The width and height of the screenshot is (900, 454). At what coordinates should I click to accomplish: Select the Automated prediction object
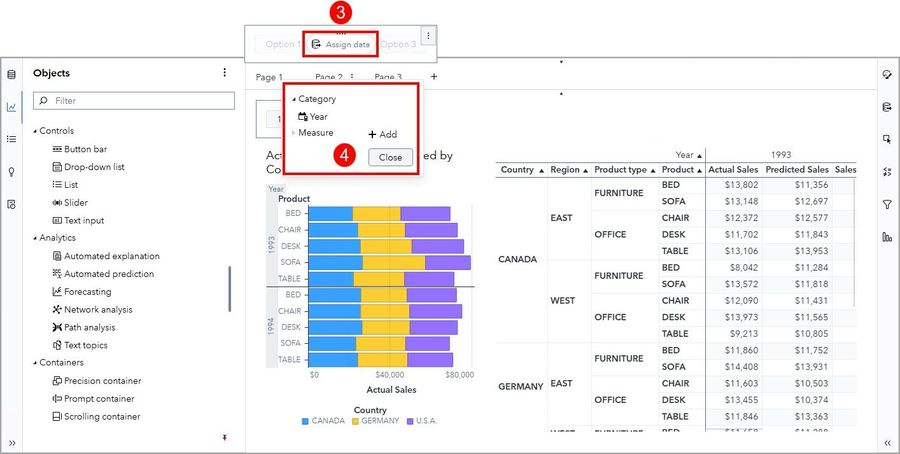click(103, 274)
